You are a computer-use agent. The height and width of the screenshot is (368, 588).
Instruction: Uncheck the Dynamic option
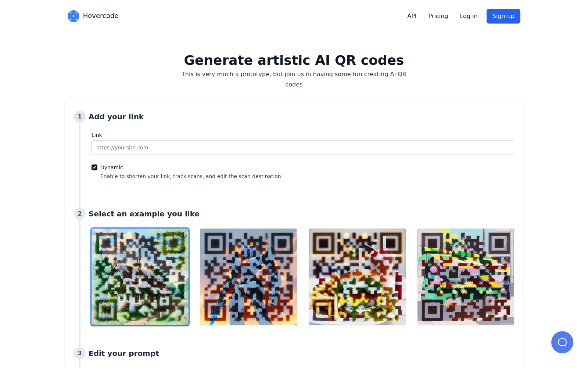94,167
